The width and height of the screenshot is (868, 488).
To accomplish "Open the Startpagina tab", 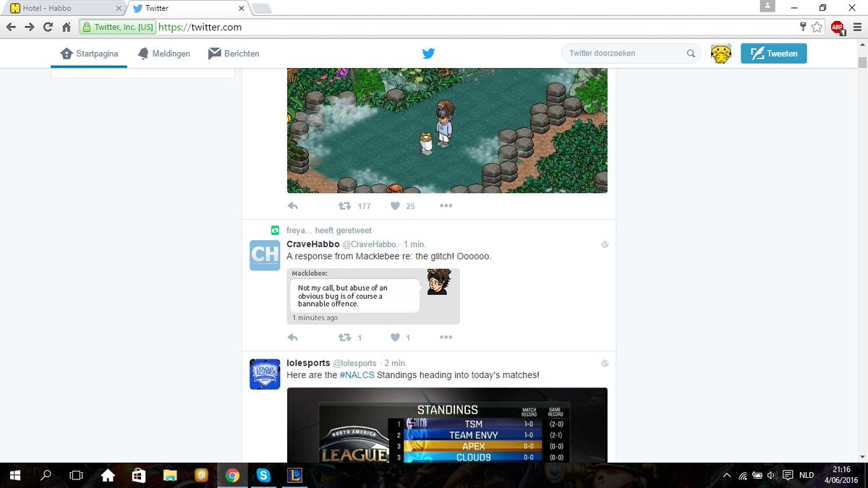I will click(x=89, y=53).
